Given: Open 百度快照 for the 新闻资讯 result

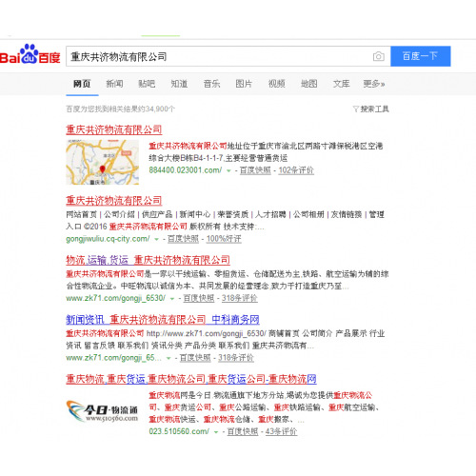Looking at the screenshot, I should click(x=195, y=358).
